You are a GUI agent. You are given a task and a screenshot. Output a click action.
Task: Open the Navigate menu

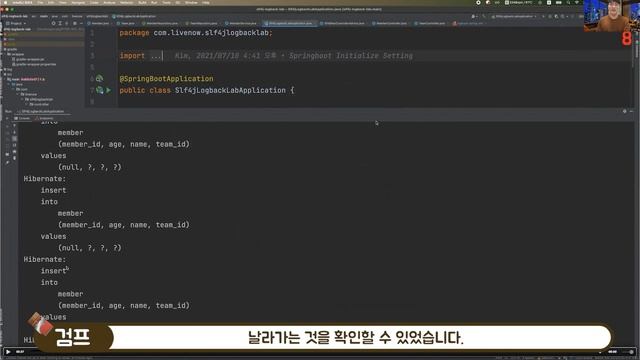click(x=78, y=3)
